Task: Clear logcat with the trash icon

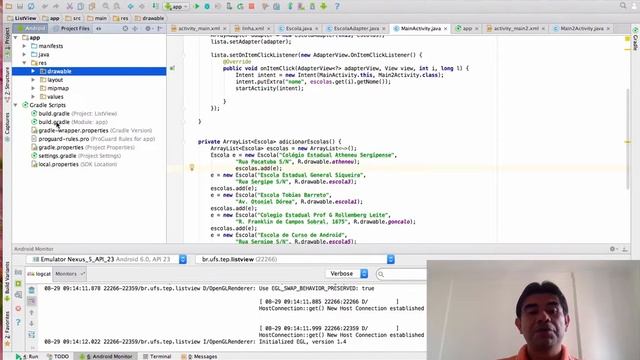Action: point(31,290)
